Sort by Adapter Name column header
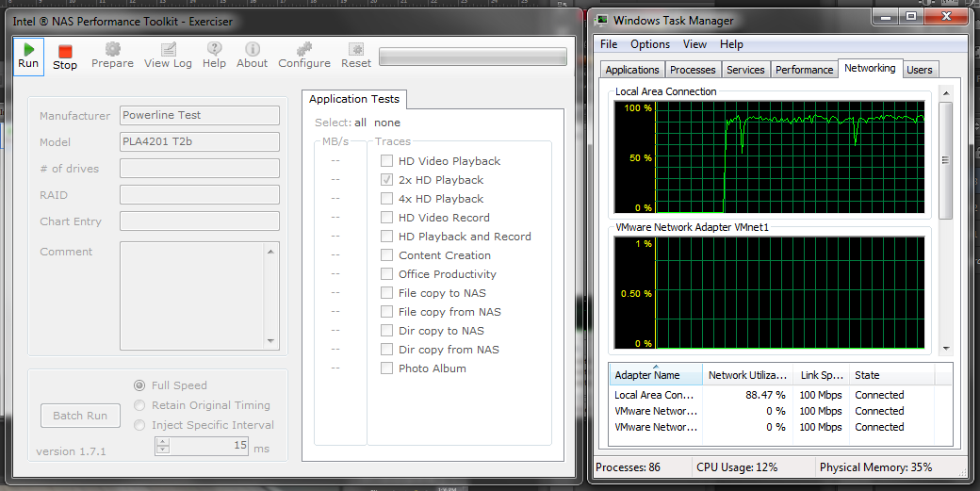Screen dimensions: 980x491 [x=656, y=375]
